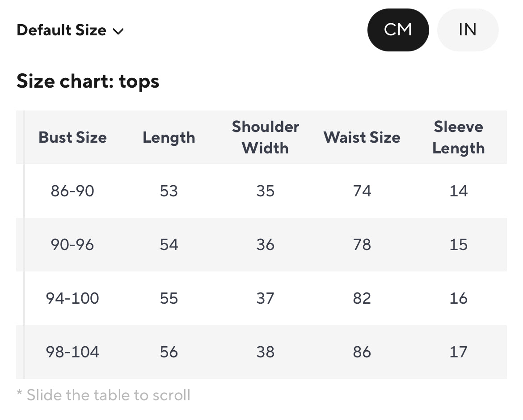523x420 pixels.
Task: Click the waist size value 82
Action: [362, 298]
